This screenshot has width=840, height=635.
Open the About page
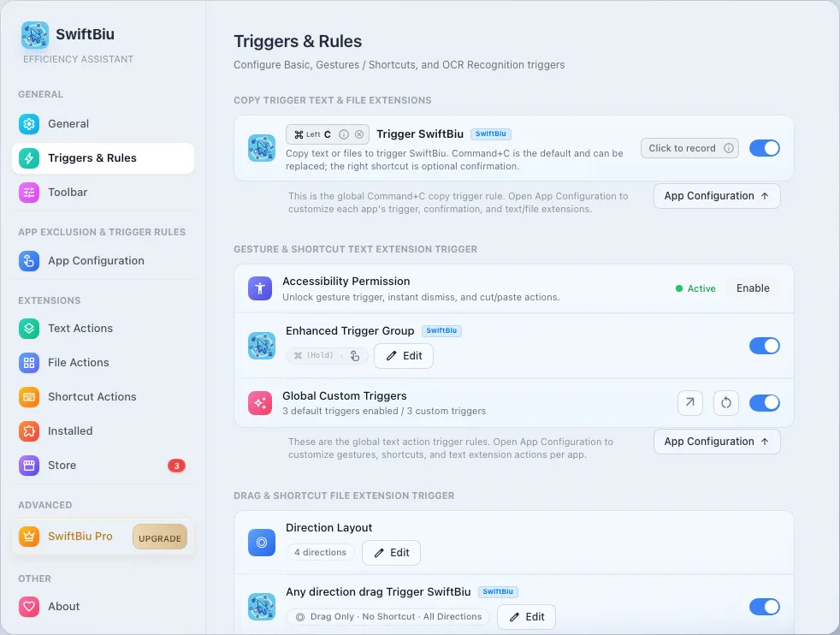point(103,607)
